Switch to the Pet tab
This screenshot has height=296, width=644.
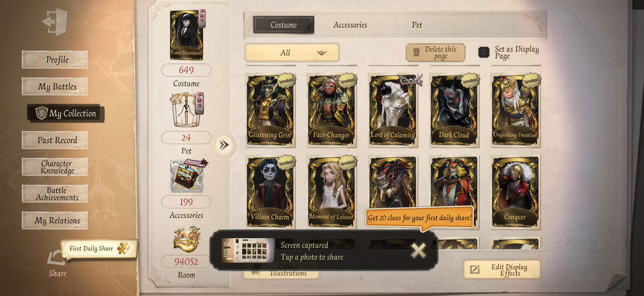click(x=417, y=25)
